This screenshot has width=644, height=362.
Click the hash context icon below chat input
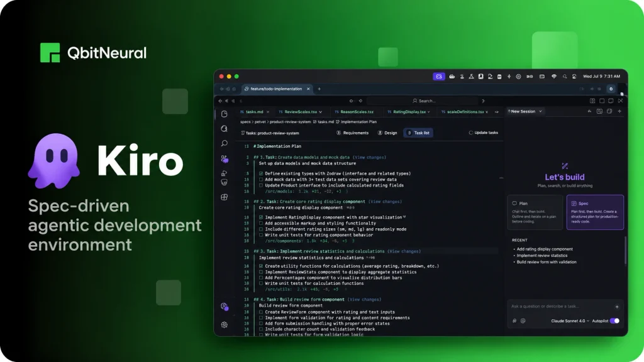(x=514, y=321)
